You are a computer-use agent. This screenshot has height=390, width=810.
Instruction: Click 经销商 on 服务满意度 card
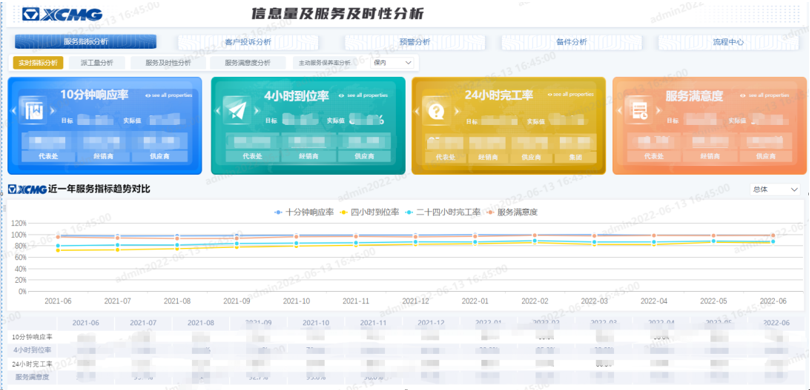[709, 157]
